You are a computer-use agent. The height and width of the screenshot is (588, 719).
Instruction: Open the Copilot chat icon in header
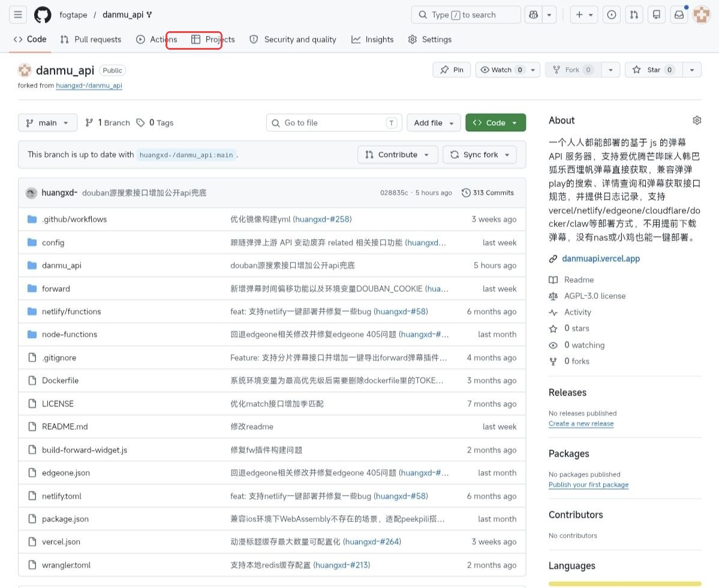[533, 14]
